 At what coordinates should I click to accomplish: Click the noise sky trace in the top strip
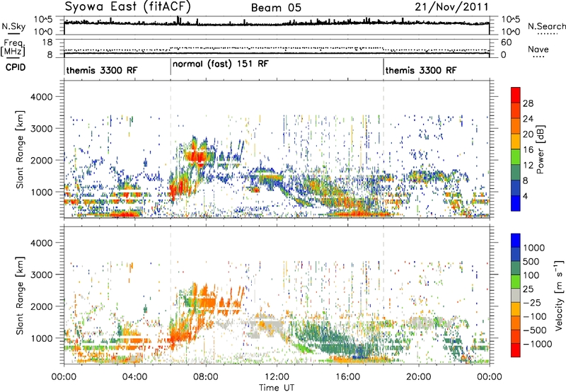tap(277, 23)
